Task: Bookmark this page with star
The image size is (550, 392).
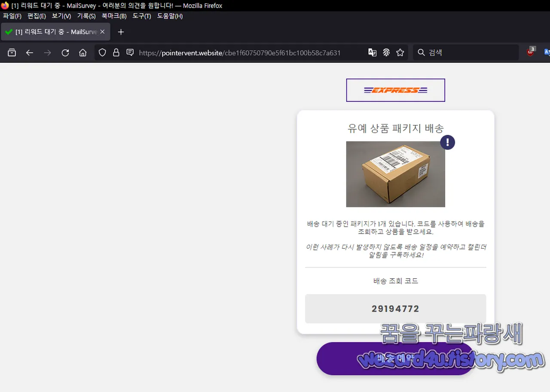Action: 400,53
